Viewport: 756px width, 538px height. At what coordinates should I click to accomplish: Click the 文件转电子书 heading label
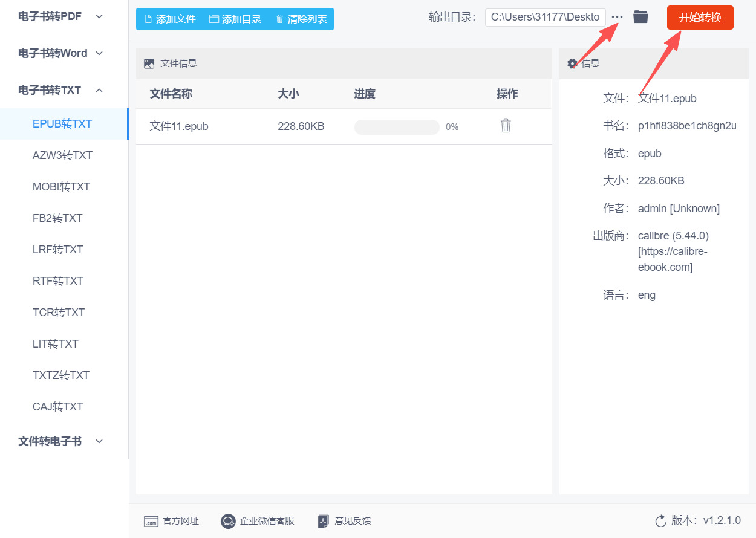[x=50, y=441]
